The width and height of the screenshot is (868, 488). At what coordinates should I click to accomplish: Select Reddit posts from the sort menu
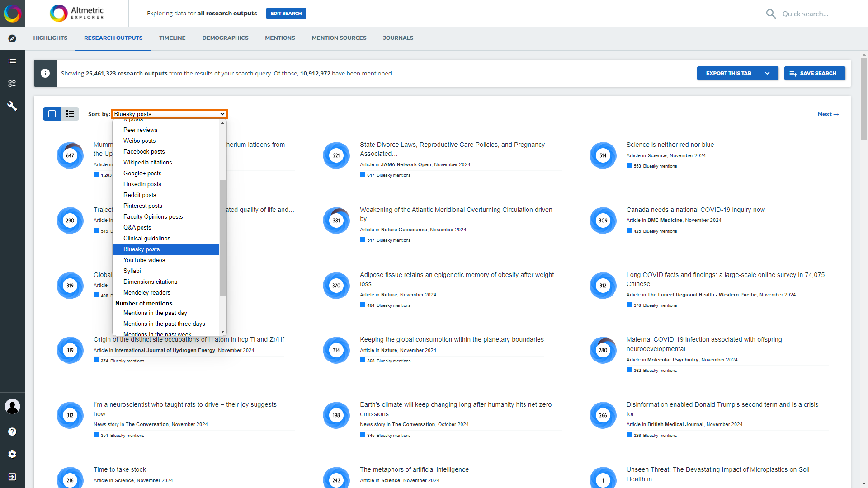(140, 195)
